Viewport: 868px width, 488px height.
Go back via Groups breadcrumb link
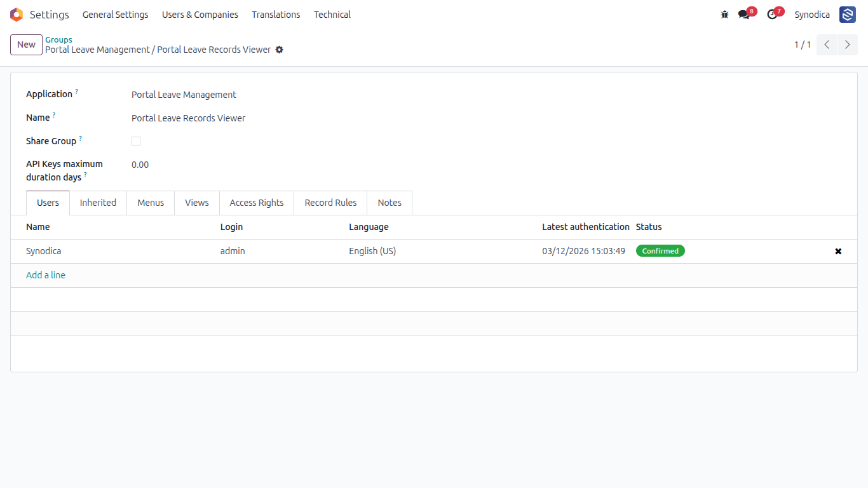pyautogui.click(x=58, y=39)
